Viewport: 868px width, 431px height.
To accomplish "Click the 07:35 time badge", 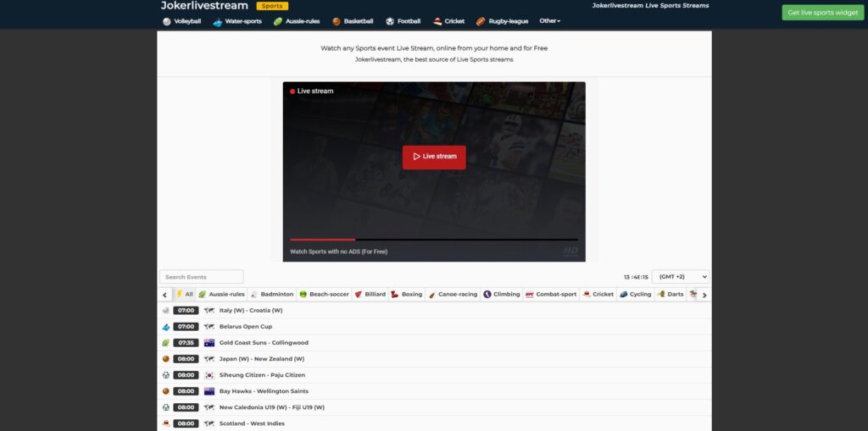I will click(x=186, y=343).
